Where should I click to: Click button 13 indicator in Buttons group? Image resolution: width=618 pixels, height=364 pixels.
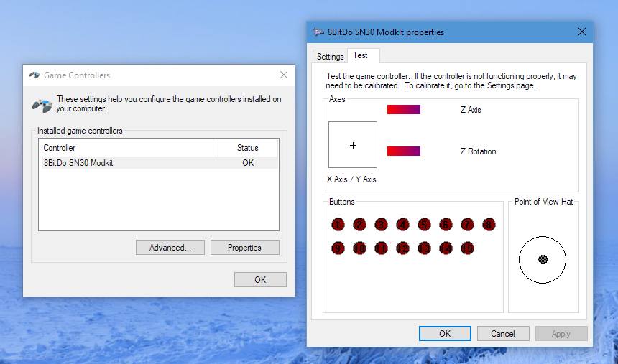pos(424,248)
